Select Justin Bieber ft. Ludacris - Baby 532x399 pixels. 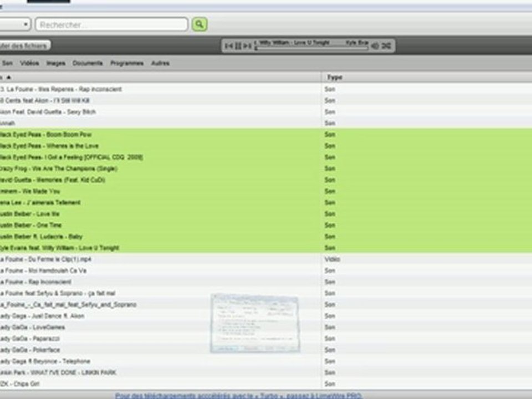(266, 237)
